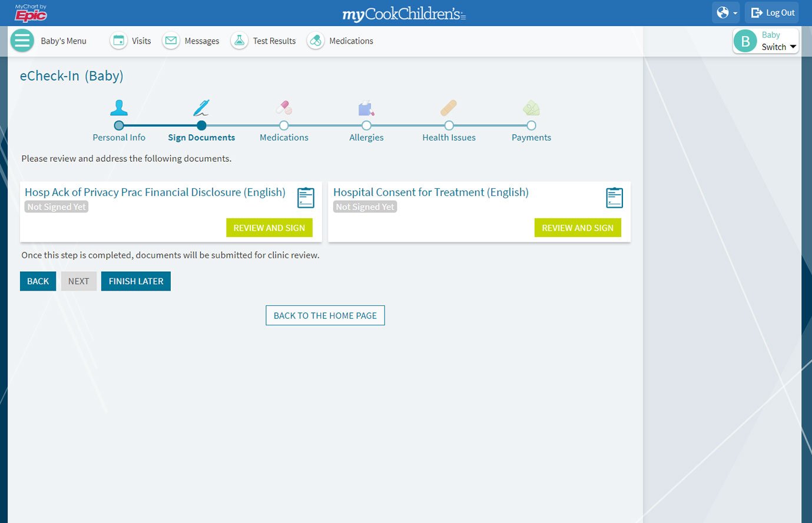
Task: Review and sign Privacy Prac Financial Disclosure
Action: pos(269,228)
